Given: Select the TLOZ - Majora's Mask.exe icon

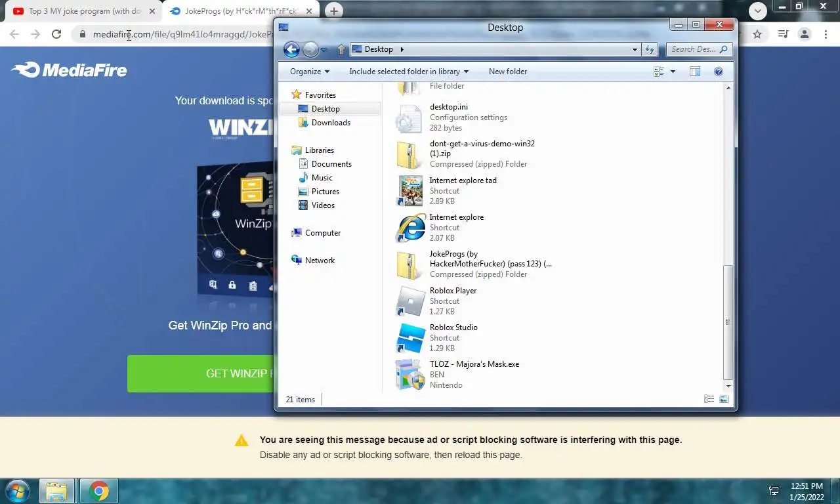Looking at the screenshot, I should pos(411,375).
